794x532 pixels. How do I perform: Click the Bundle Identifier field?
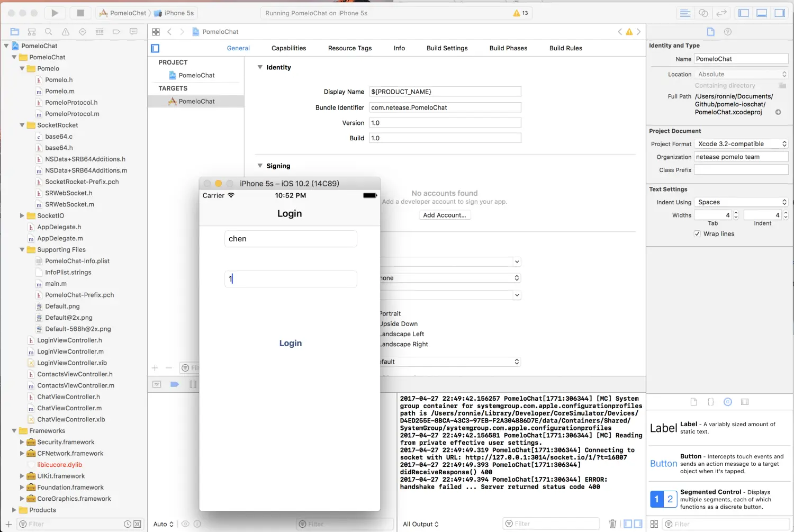click(x=445, y=107)
